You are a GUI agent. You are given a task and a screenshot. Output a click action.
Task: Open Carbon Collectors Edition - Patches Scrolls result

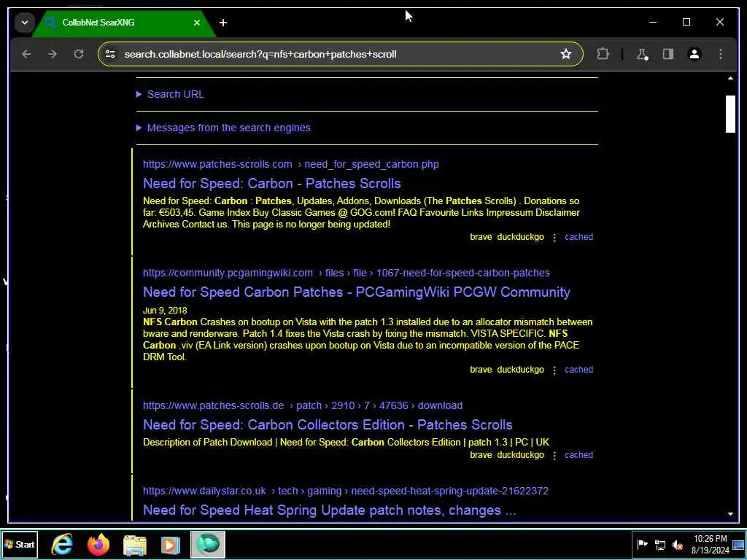[x=328, y=425]
